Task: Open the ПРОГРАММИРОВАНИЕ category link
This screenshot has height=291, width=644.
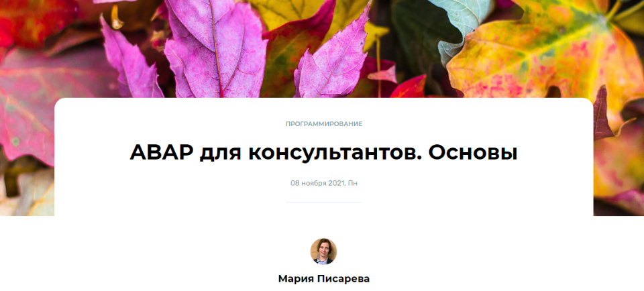Action: click(x=323, y=124)
